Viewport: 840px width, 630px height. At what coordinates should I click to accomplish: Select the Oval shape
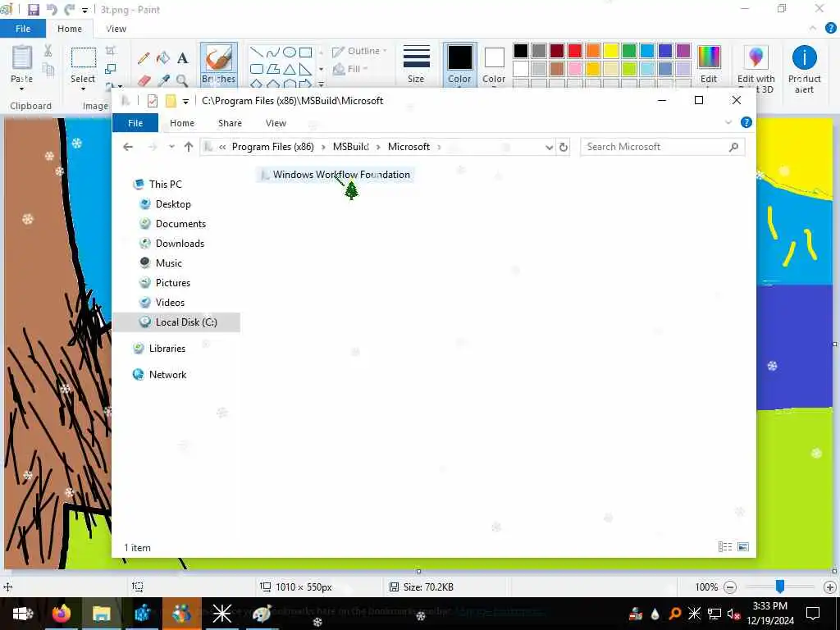coord(290,52)
